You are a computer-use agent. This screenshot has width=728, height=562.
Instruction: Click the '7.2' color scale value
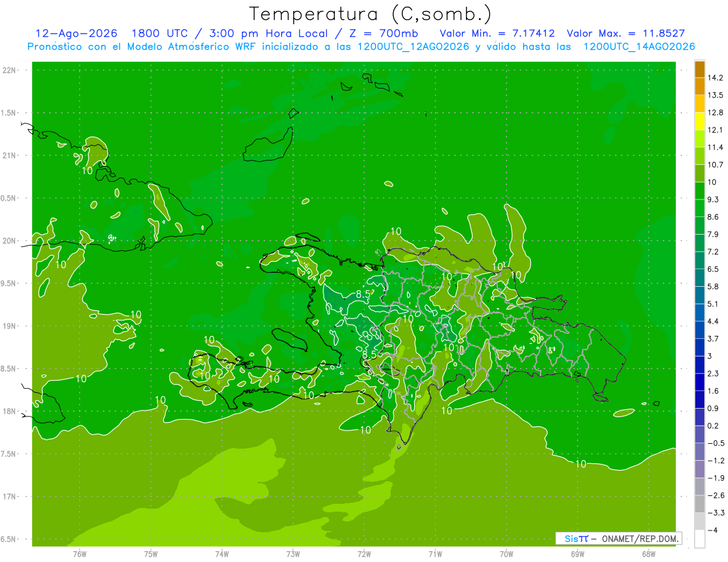[x=713, y=252]
